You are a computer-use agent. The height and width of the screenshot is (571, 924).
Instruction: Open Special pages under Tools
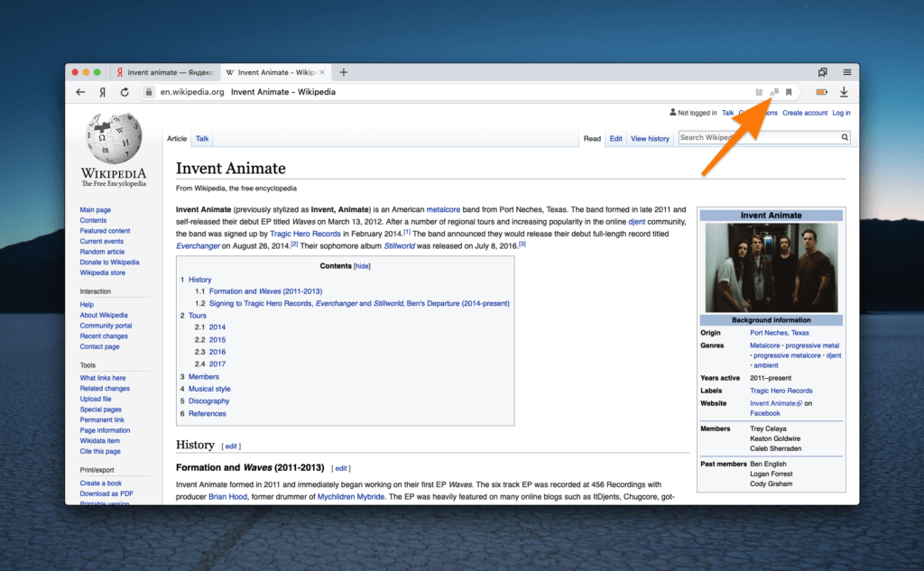click(x=101, y=410)
